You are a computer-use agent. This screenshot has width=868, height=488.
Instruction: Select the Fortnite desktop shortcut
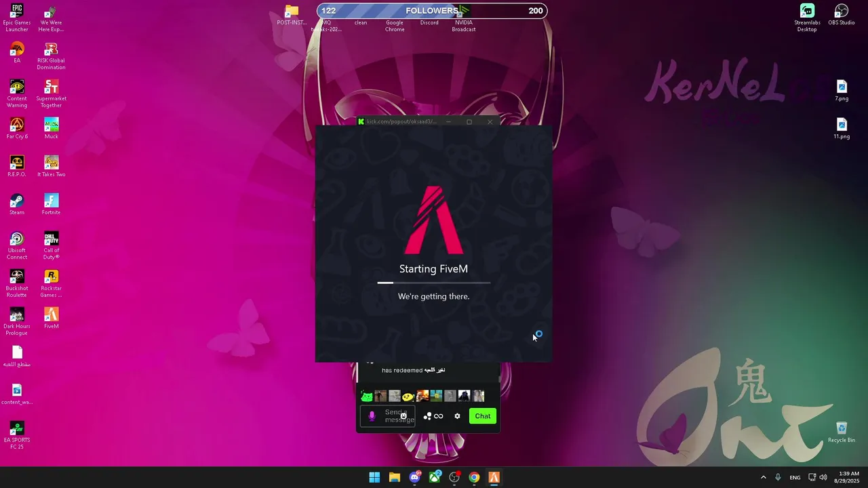51,205
